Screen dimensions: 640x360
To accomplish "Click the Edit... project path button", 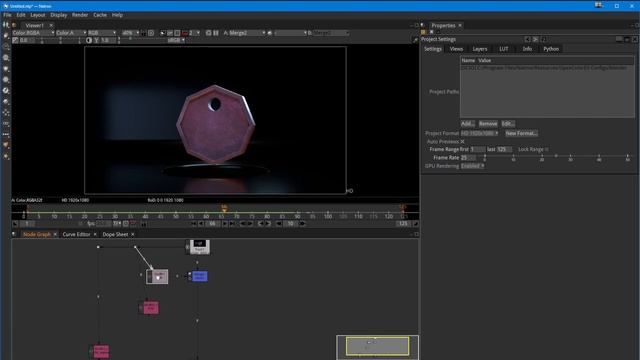I will click(508, 124).
